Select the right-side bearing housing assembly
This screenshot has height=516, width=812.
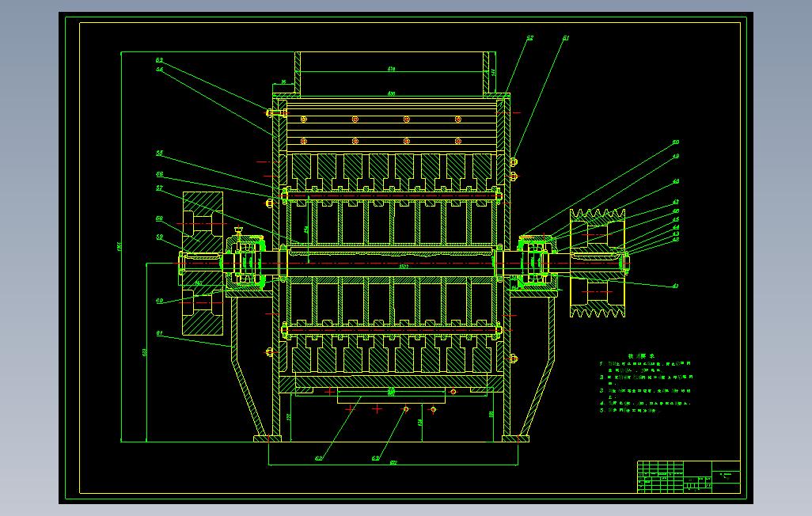(x=537, y=260)
